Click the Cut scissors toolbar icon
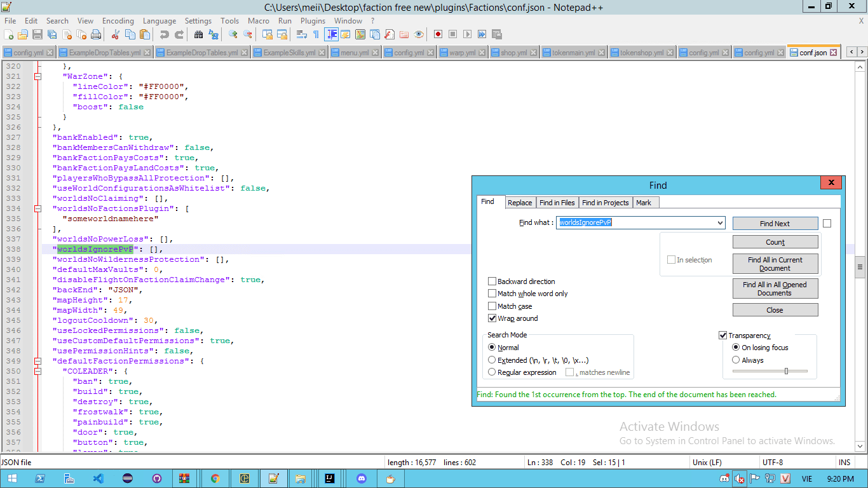 point(116,34)
